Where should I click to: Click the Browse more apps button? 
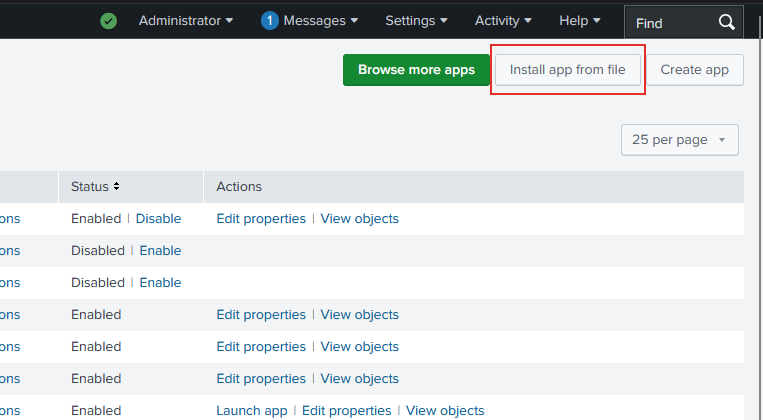416,70
